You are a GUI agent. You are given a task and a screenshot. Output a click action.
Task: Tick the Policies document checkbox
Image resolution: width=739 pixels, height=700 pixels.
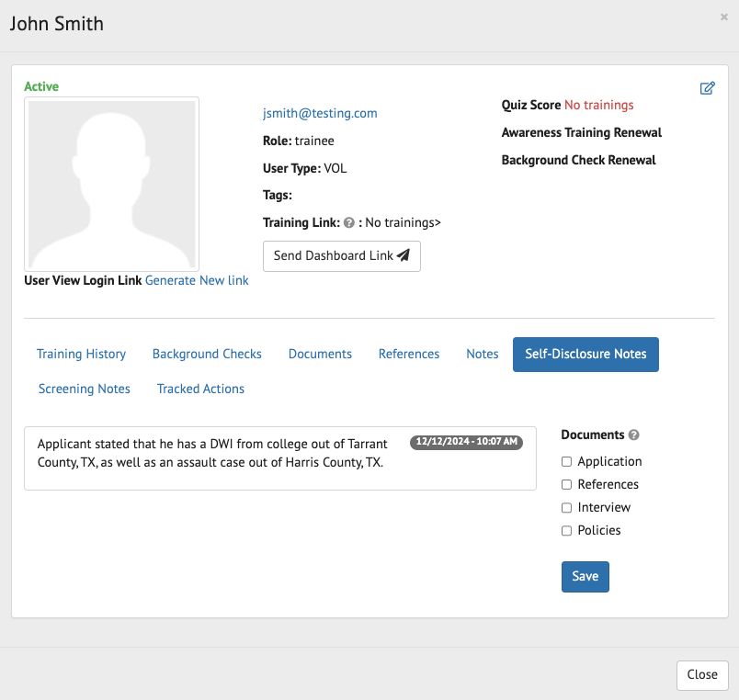pos(567,531)
